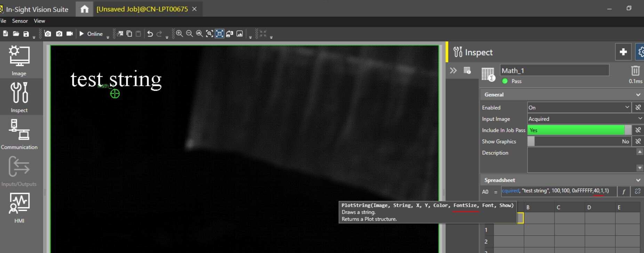Undo the last action
Image resolution: width=644 pixels, height=253 pixels.
point(150,34)
